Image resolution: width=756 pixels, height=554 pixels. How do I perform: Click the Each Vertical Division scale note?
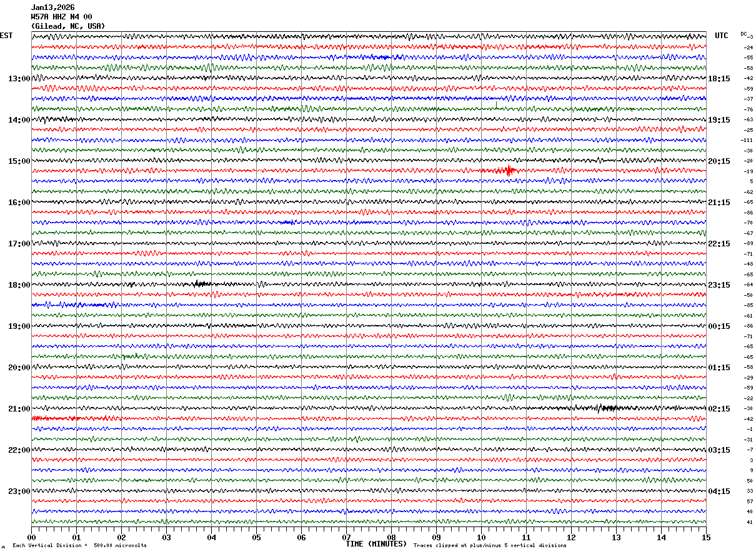coord(79,545)
